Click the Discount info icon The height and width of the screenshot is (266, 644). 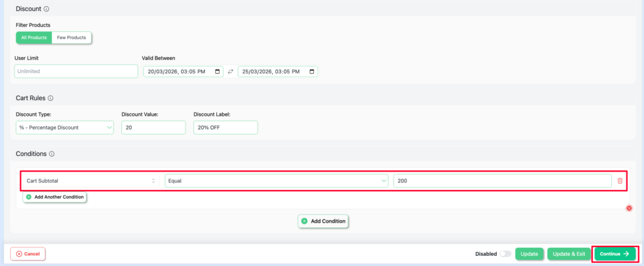click(47, 9)
